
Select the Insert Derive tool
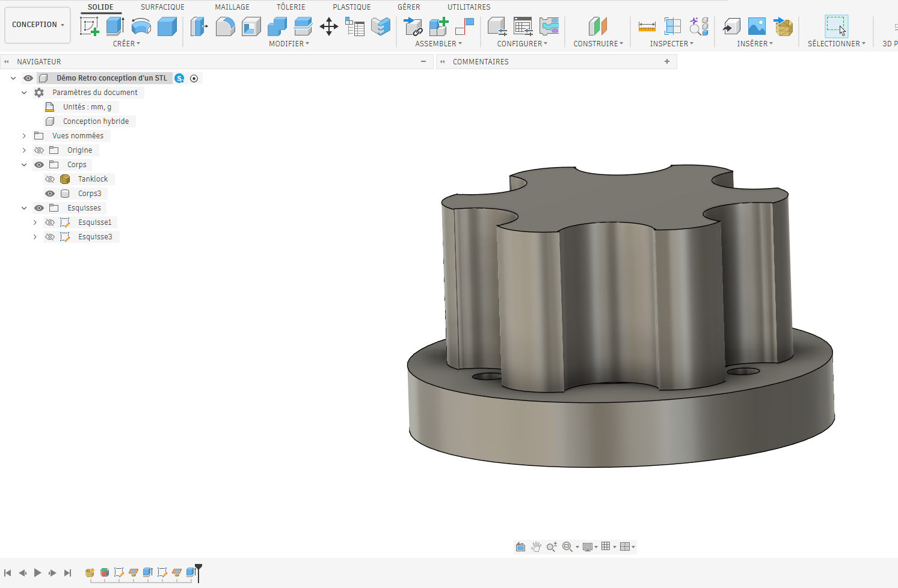tap(731, 26)
